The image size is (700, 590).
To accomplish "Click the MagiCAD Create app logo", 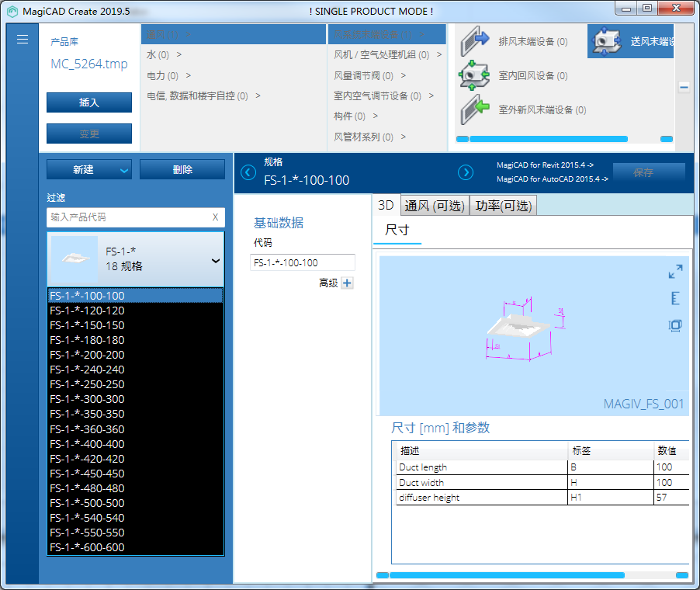I will click(12, 11).
